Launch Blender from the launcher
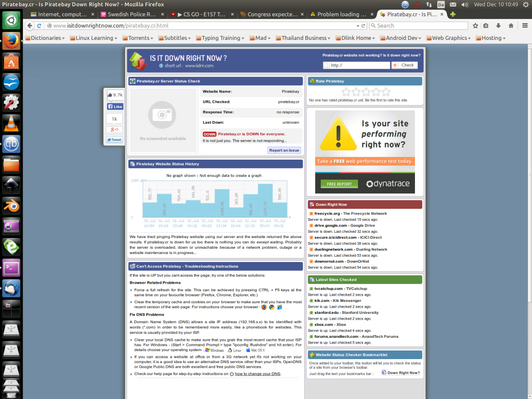 pos(11,206)
